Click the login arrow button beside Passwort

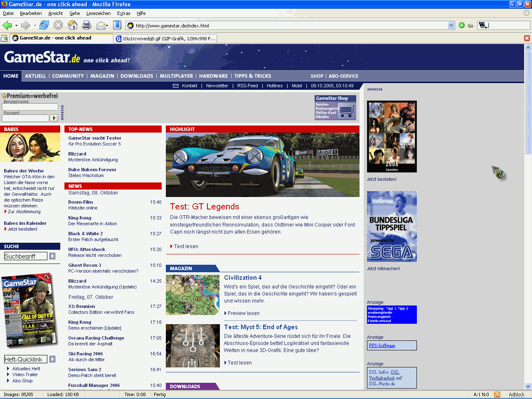(54, 118)
